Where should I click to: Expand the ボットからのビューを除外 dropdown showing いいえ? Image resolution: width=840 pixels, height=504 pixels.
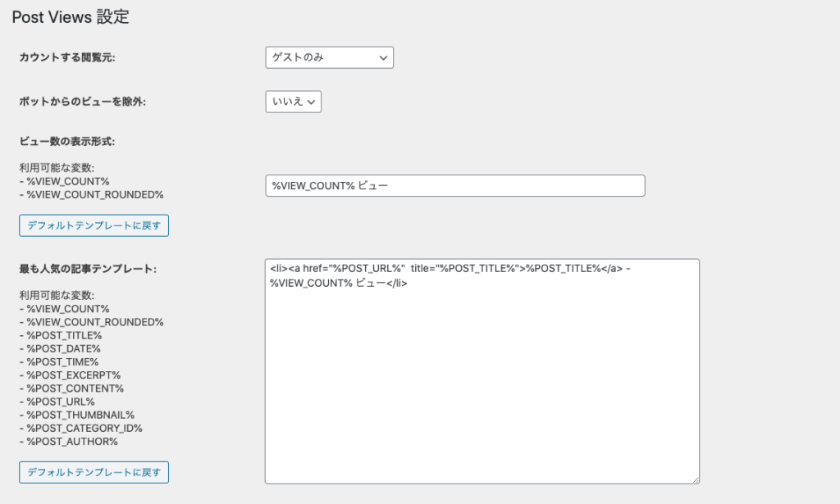coord(293,101)
